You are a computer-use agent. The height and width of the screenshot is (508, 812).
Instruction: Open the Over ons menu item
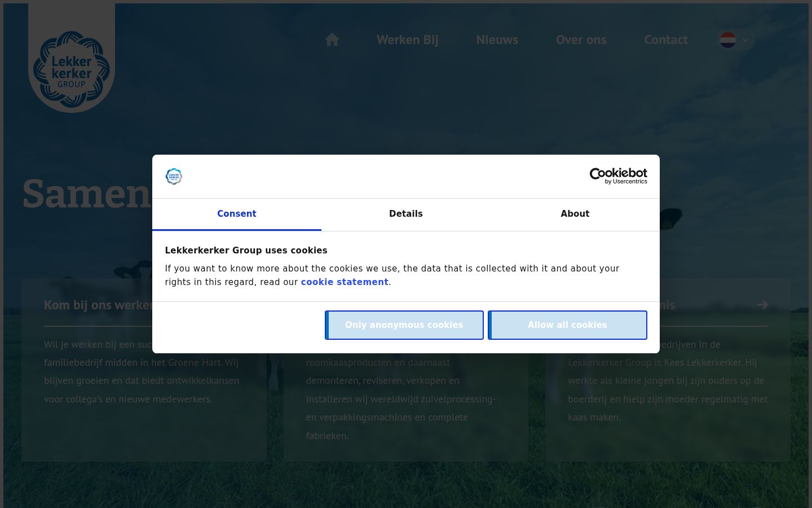point(581,40)
